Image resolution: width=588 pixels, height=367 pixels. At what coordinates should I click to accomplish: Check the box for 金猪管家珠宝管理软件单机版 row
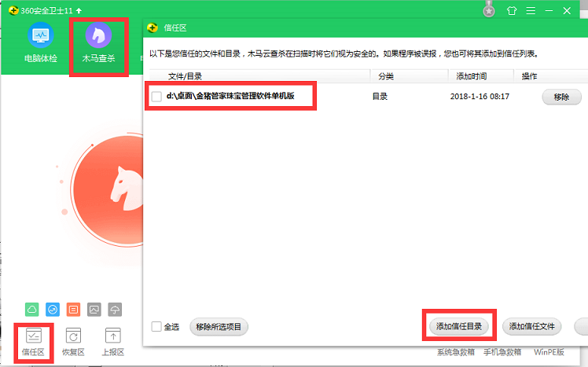pyautogui.click(x=156, y=97)
